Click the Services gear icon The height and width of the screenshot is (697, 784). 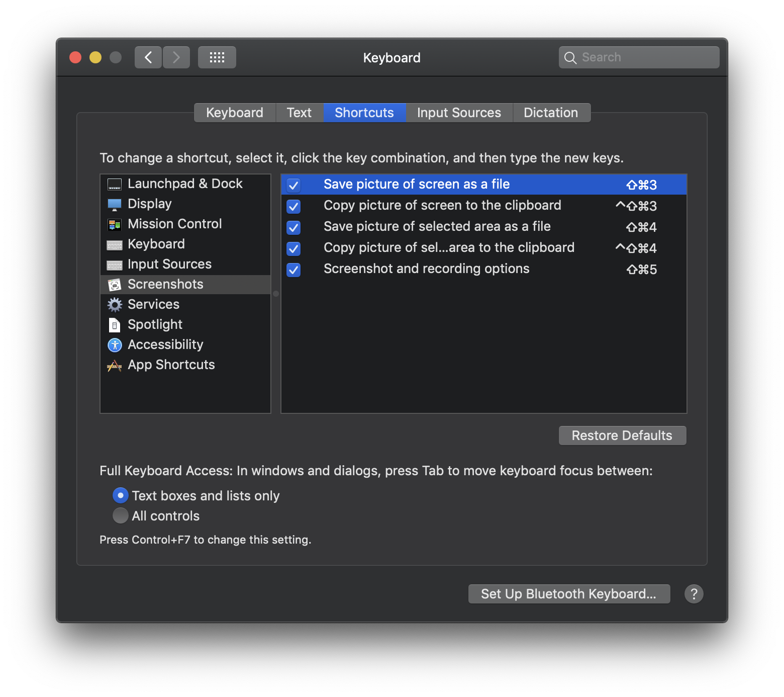115,304
